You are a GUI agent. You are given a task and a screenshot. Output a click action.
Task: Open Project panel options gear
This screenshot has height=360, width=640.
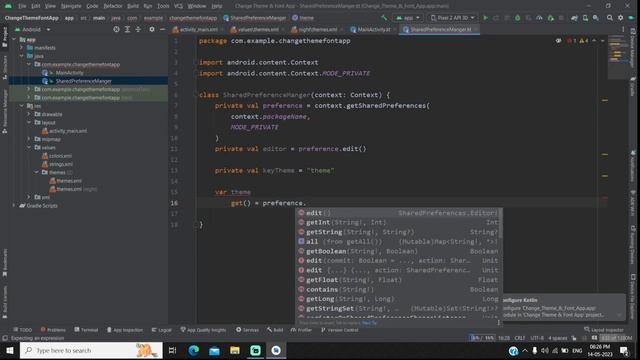click(152, 29)
